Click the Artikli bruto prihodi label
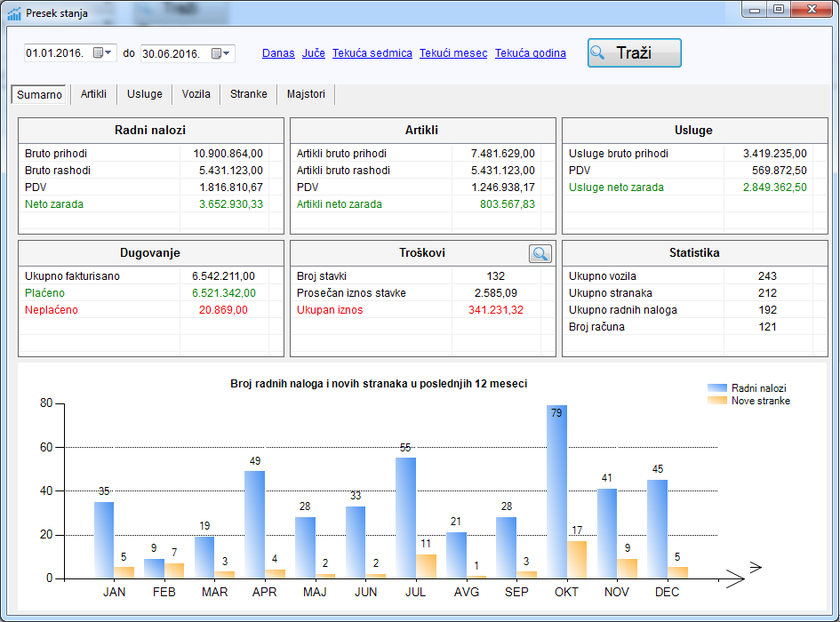Viewport: 840px width, 622px height. pyautogui.click(x=342, y=154)
